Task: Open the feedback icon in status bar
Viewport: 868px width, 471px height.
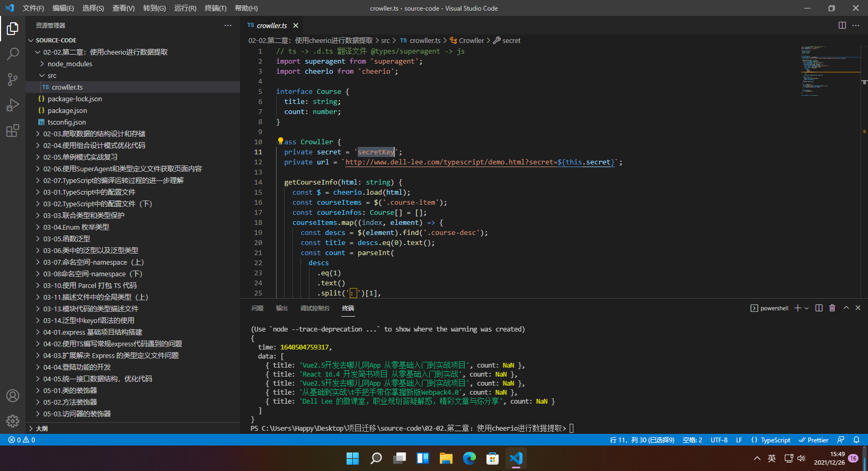Action: click(840, 440)
